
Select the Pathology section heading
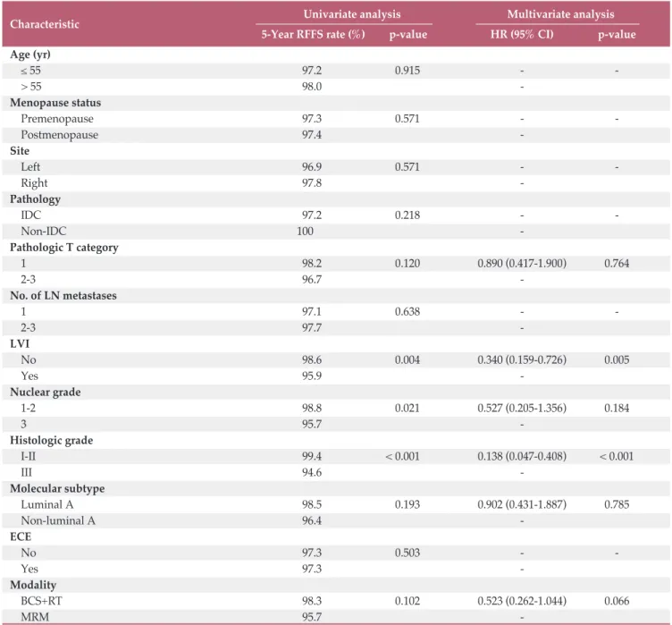[x=35, y=199]
